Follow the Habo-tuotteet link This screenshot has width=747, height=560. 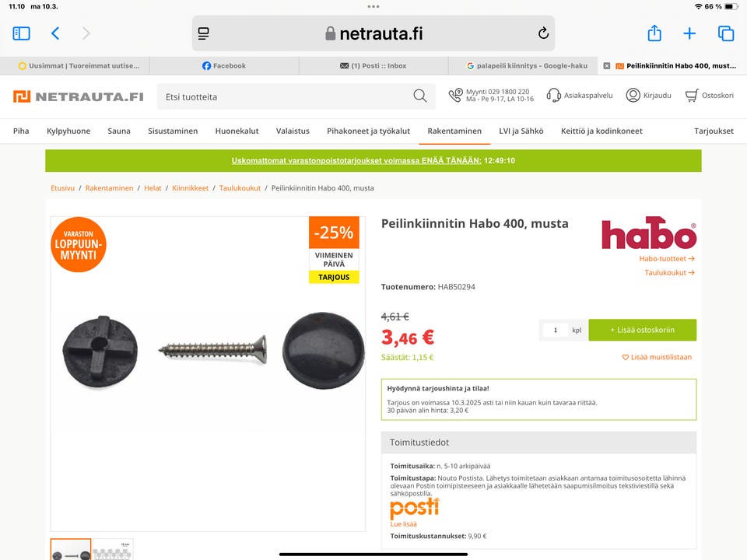point(667,258)
